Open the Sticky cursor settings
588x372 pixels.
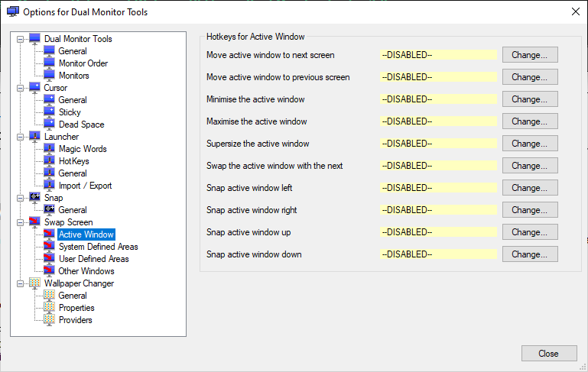click(x=70, y=112)
